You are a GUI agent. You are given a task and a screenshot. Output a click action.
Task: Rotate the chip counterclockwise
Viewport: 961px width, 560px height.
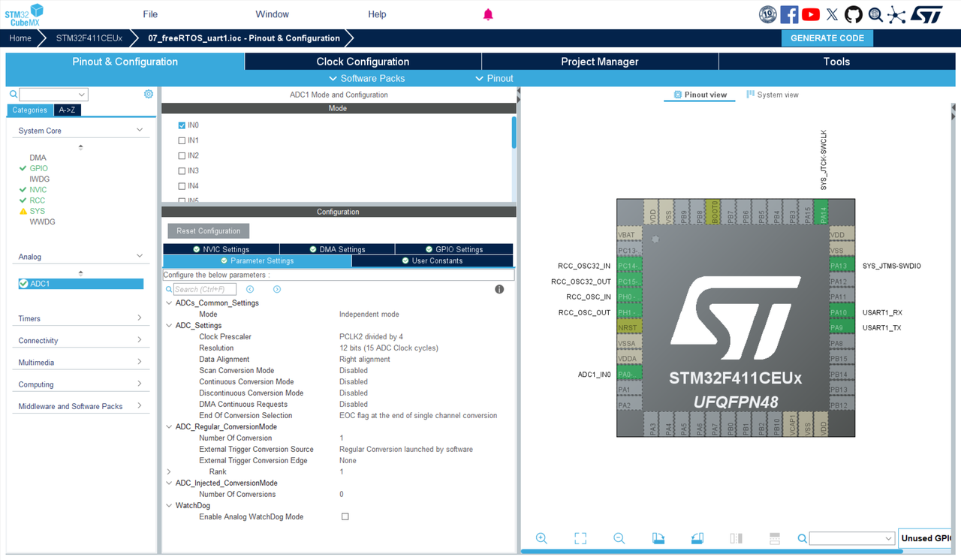click(x=697, y=538)
